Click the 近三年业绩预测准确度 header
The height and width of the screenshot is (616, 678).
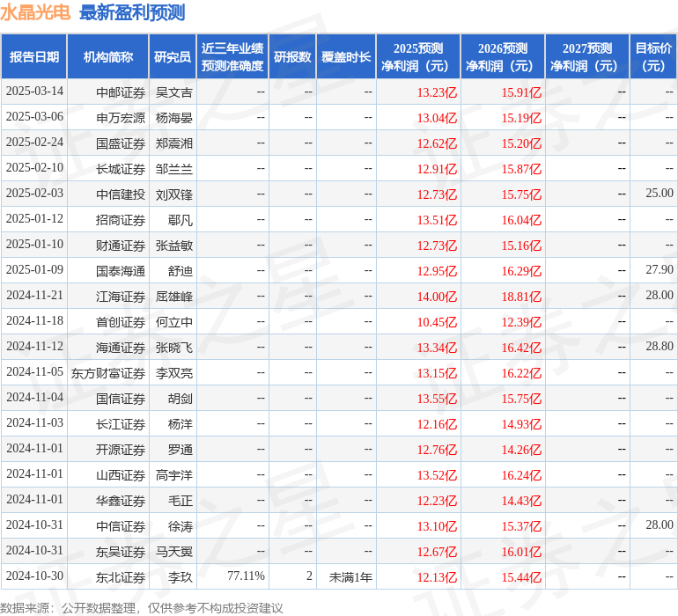[232, 57]
